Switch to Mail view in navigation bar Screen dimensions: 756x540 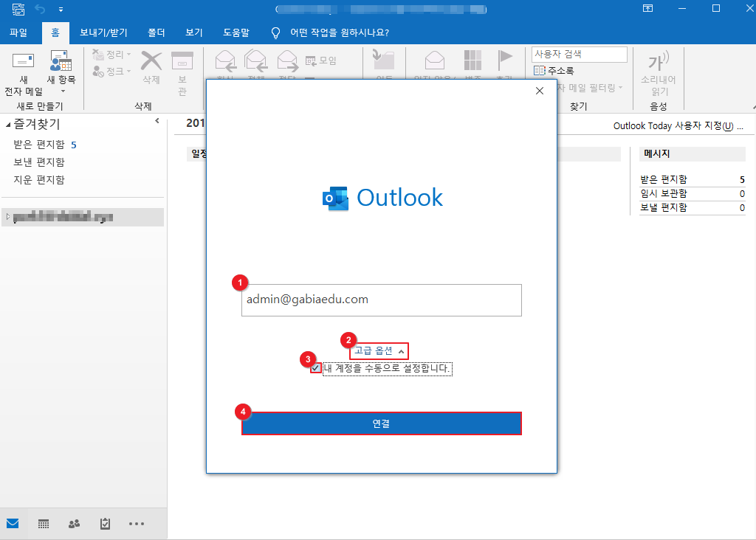click(13, 524)
